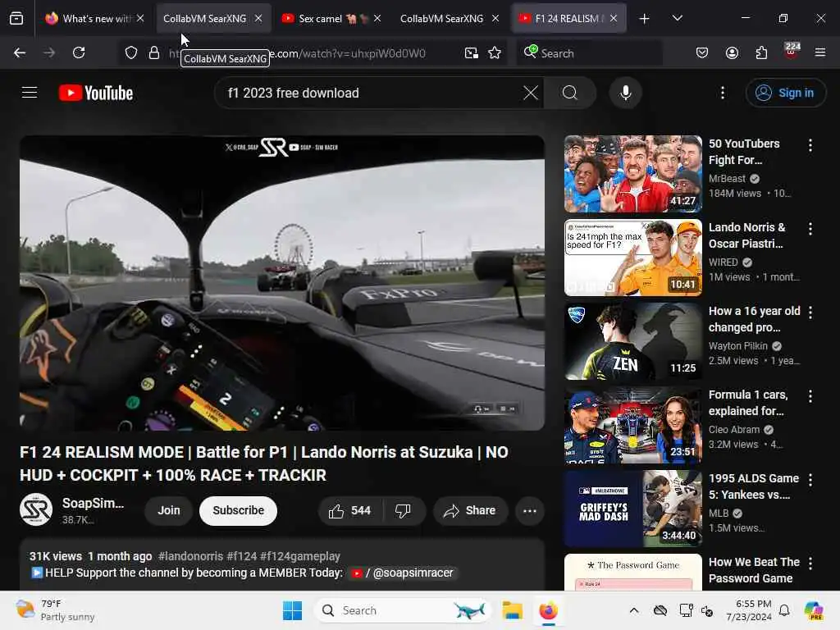Open picture-in-picture icon in address bar
The height and width of the screenshot is (630, 840).
tap(472, 52)
